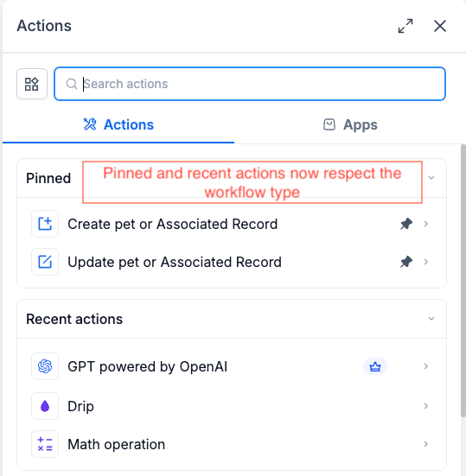Choose the Drip action

(x=232, y=406)
